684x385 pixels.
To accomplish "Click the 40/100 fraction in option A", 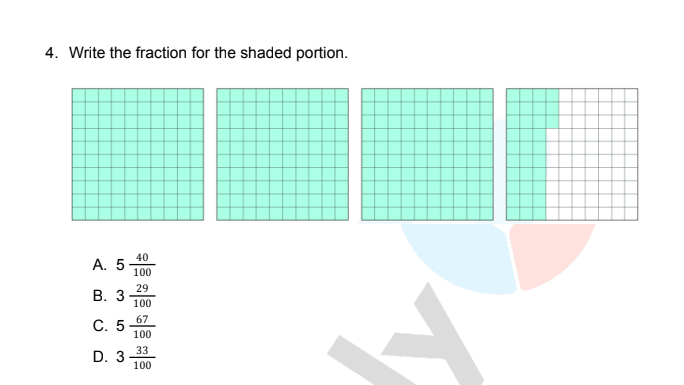I will click(142, 265).
